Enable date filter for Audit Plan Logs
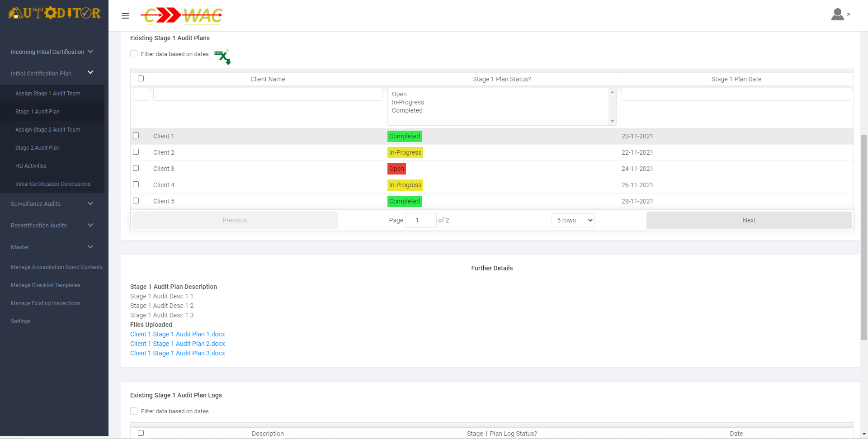The width and height of the screenshot is (868, 439). coord(134,411)
